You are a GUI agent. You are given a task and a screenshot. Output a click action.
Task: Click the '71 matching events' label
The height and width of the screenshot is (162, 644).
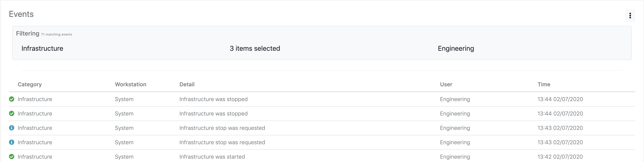(57, 34)
